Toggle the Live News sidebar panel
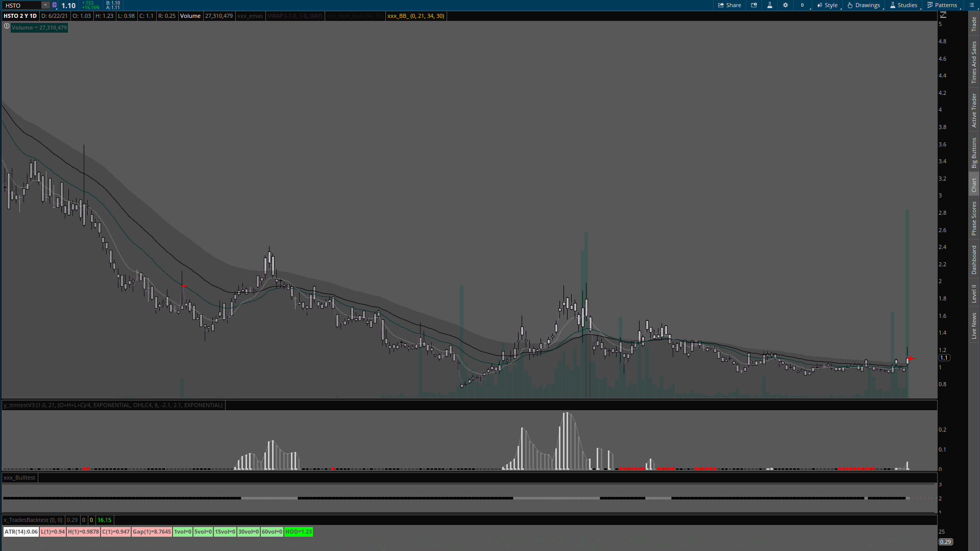The height and width of the screenshot is (551, 980). tap(974, 326)
